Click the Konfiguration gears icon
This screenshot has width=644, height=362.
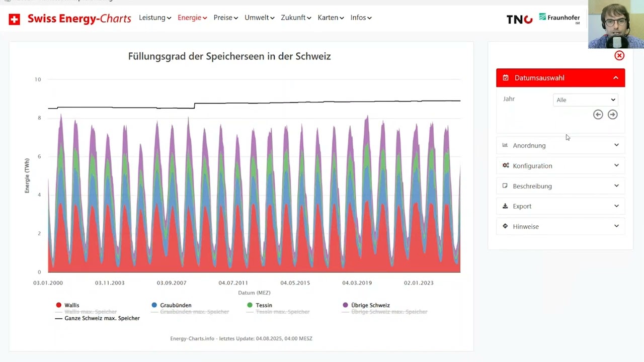(506, 165)
